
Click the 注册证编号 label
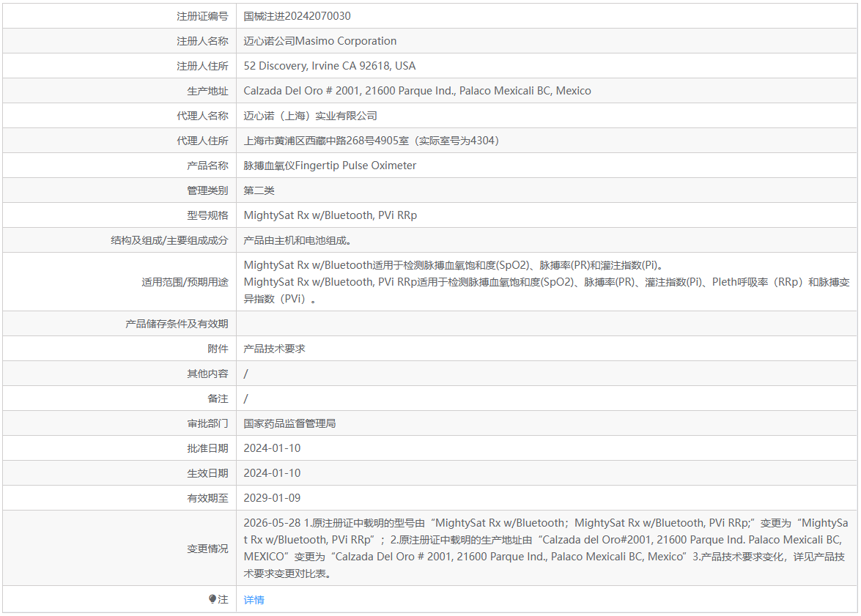tap(202, 16)
